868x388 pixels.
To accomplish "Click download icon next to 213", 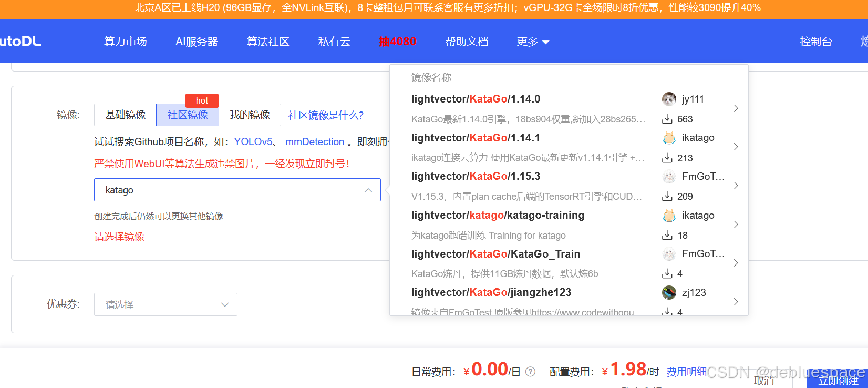I will [667, 158].
